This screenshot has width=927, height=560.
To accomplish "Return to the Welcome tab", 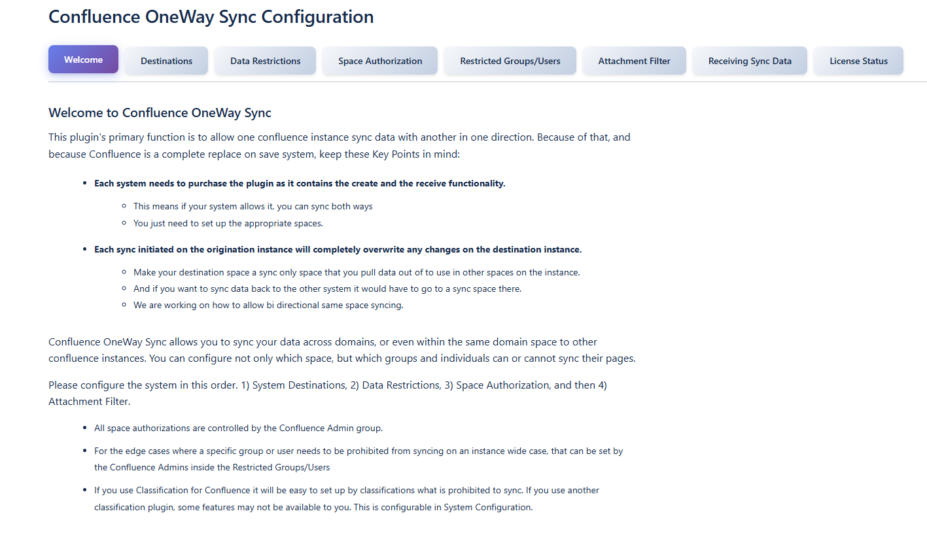I will (x=83, y=59).
